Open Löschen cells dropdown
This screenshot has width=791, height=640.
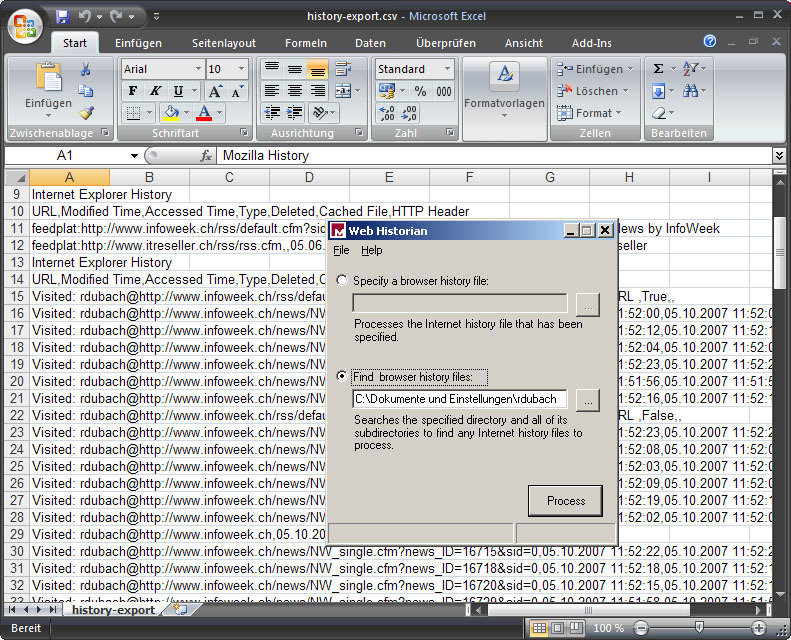(593, 91)
